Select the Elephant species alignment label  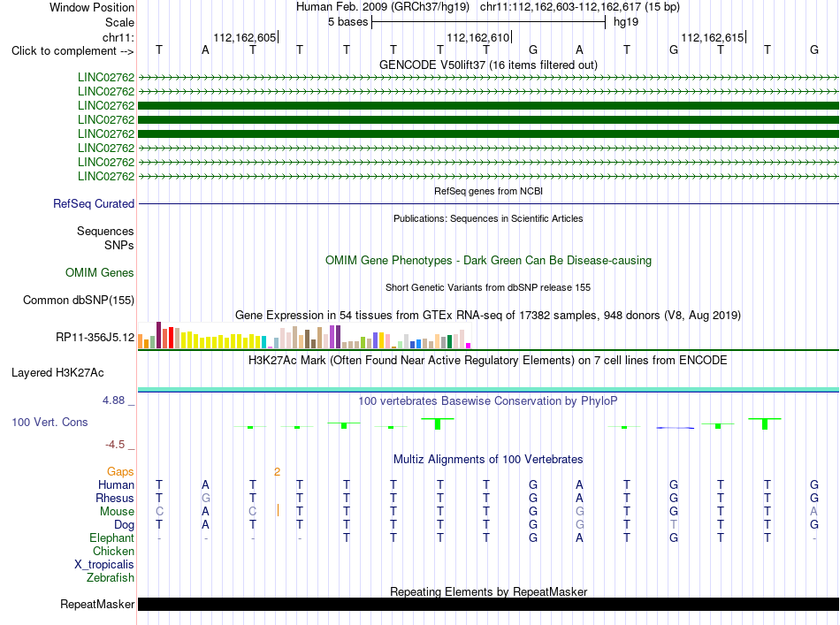pyautogui.click(x=111, y=537)
